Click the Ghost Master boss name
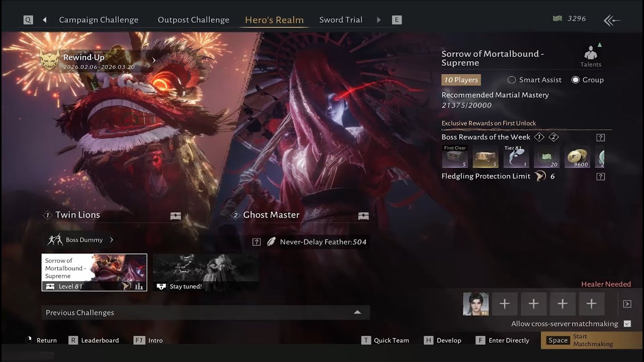 point(271,215)
